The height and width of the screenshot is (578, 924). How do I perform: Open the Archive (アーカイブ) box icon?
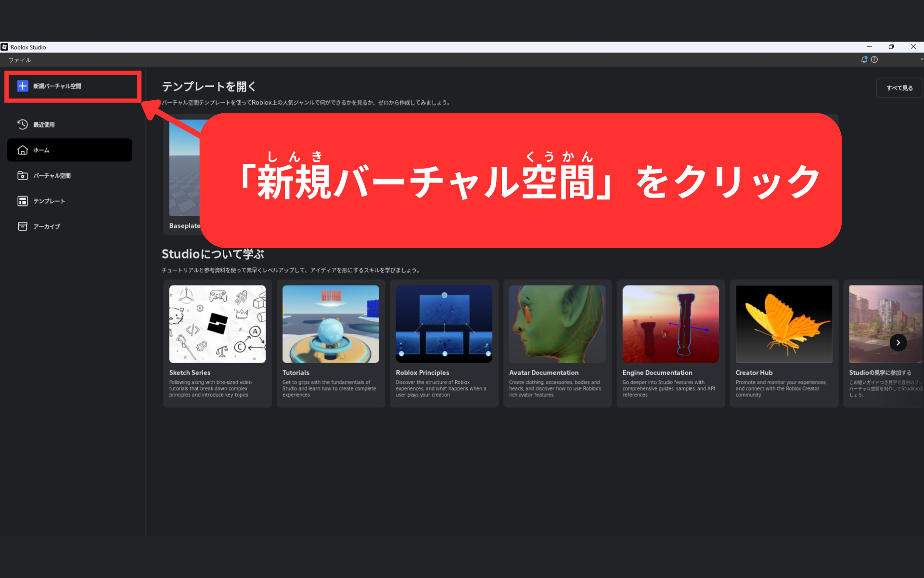click(x=23, y=226)
